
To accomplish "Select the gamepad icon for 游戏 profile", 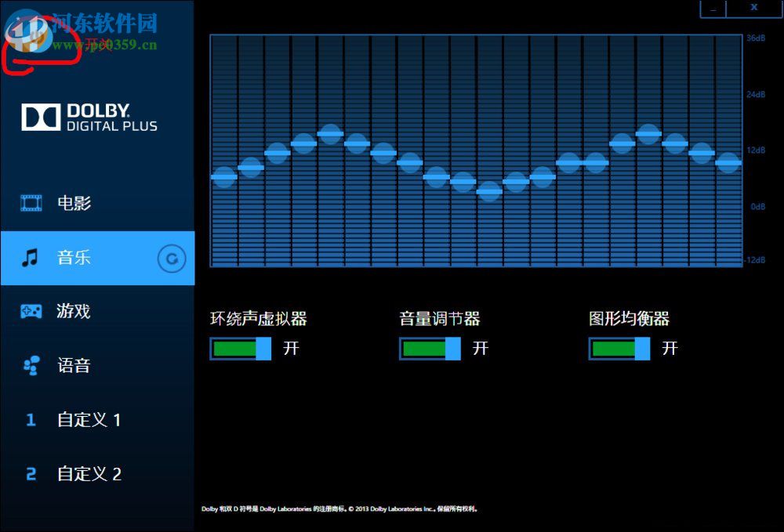I will 30,311.
